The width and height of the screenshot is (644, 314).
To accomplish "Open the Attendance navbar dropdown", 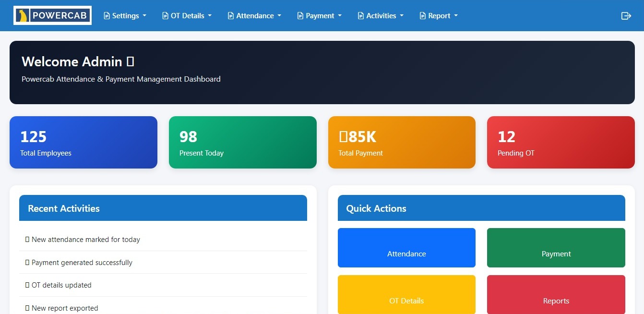I will pos(255,16).
